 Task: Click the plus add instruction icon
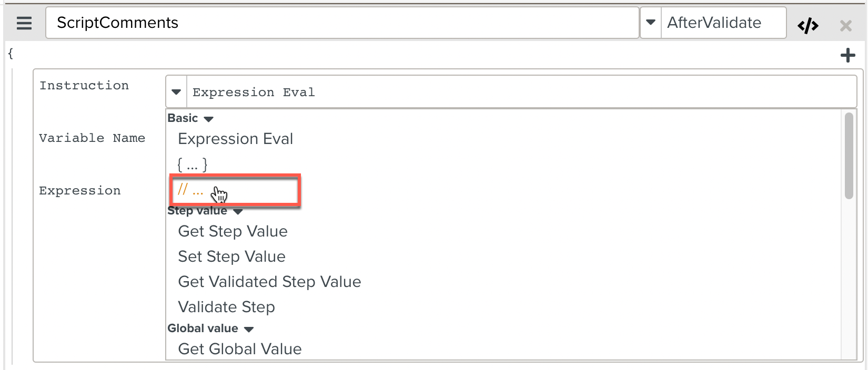pos(847,55)
